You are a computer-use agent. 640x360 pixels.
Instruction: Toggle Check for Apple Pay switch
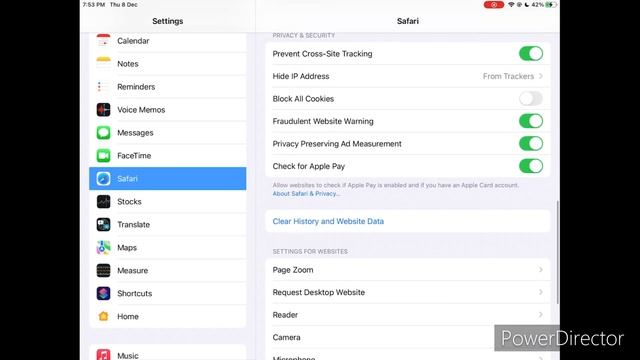531,166
